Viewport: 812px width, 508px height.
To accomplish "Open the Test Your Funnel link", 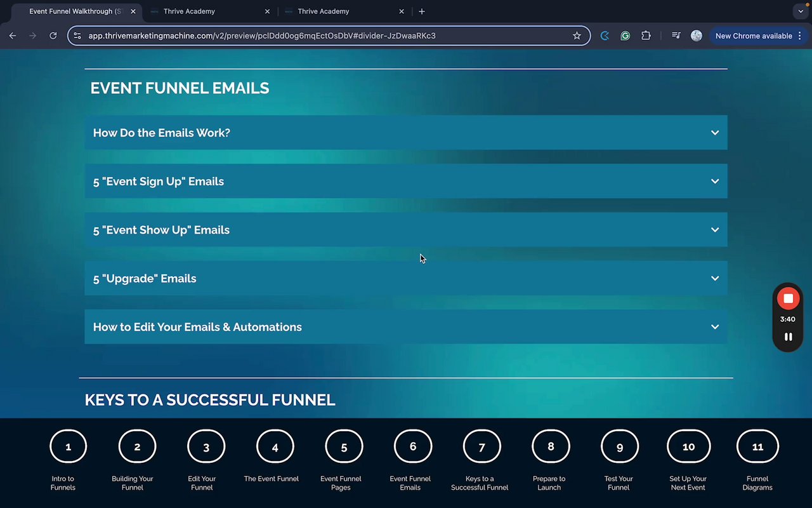I will point(619,483).
